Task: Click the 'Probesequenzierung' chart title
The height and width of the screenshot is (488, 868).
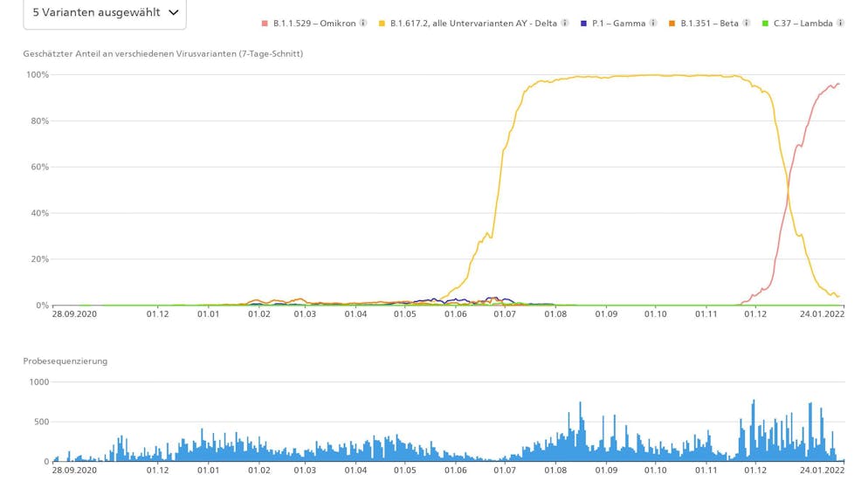Action: click(x=65, y=361)
